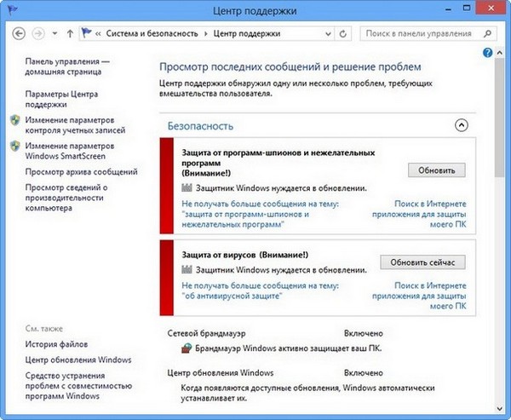Screen dimensions: 511x420
Task: Focus the Поиск в панели управления field
Action: (428, 33)
